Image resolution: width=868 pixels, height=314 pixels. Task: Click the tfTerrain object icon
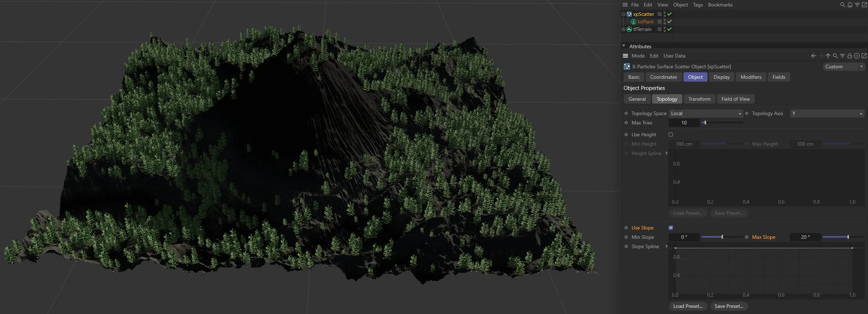(x=629, y=29)
